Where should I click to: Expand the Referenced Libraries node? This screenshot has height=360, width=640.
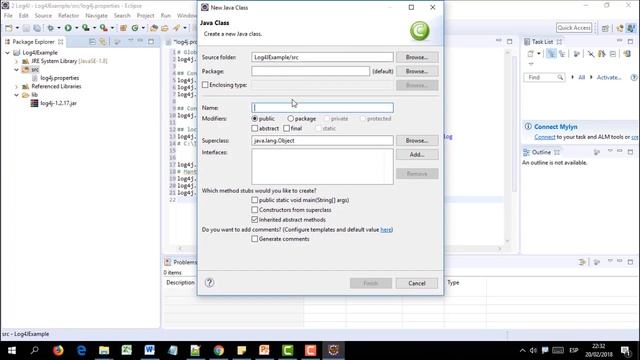(16, 87)
